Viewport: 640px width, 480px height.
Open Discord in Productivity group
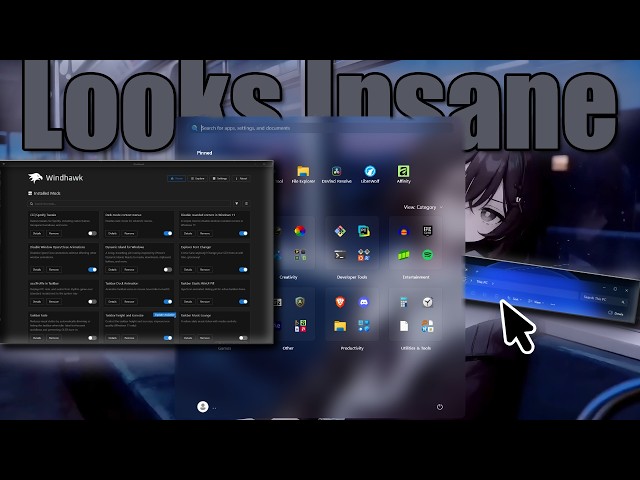point(364,302)
